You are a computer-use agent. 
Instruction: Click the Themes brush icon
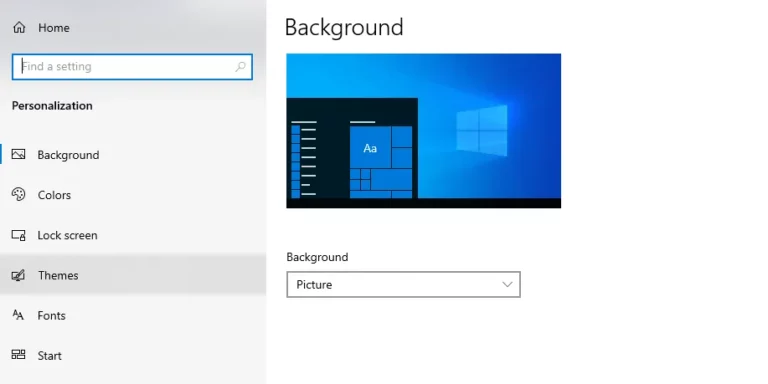[x=18, y=275]
